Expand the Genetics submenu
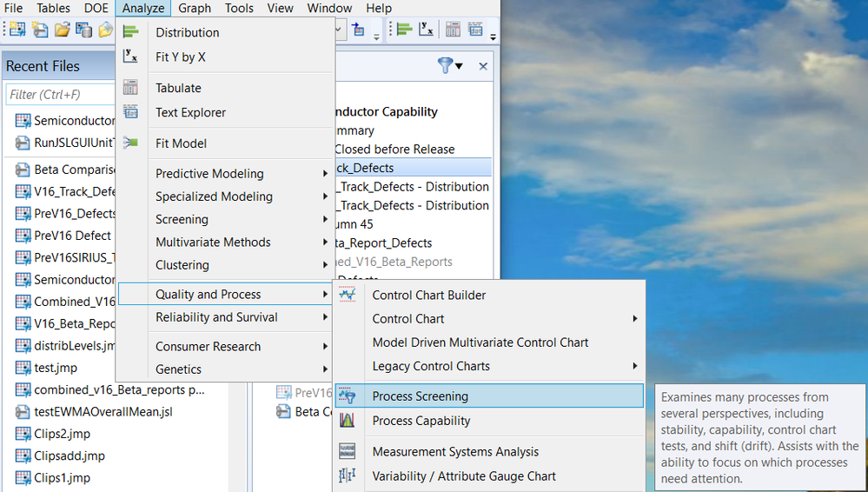Screen dimensions: 868x492 pyautogui.click(x=326, y=369)
